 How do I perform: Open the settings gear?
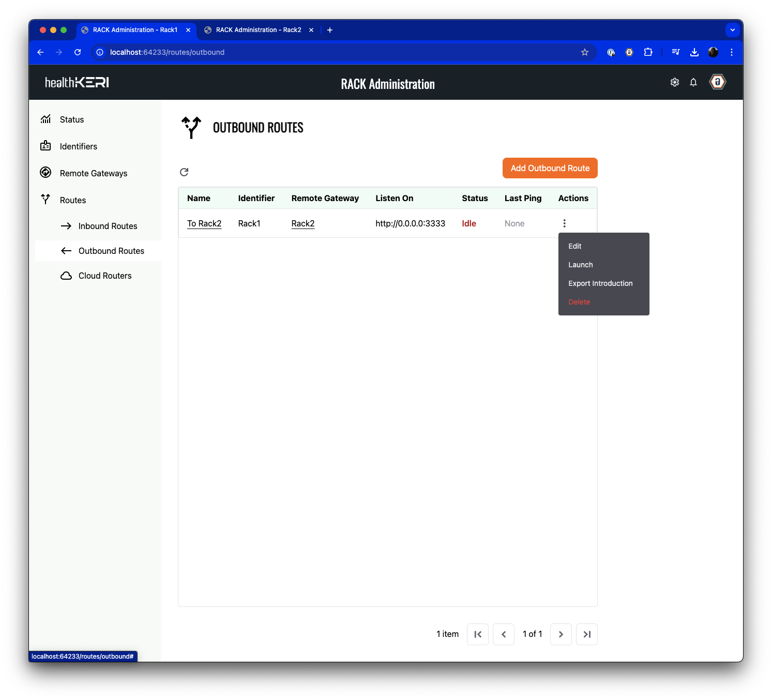click(675, 82)
